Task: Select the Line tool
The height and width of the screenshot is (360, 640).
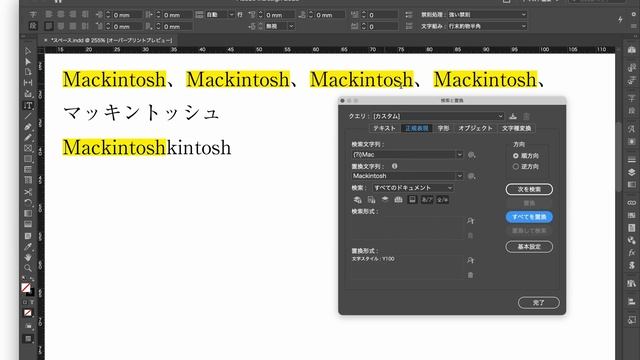Action: pyautogui.click(x=28, y=116)
